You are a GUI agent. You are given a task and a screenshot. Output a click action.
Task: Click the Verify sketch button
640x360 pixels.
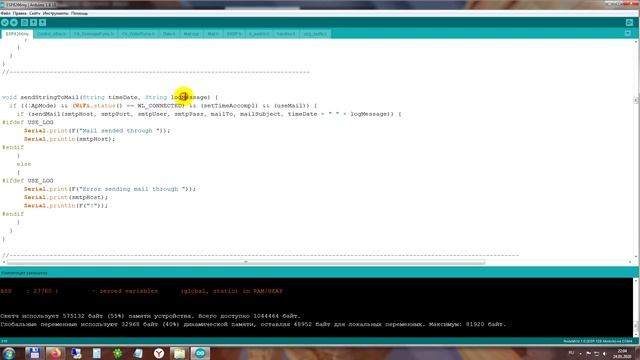[5, 22]
